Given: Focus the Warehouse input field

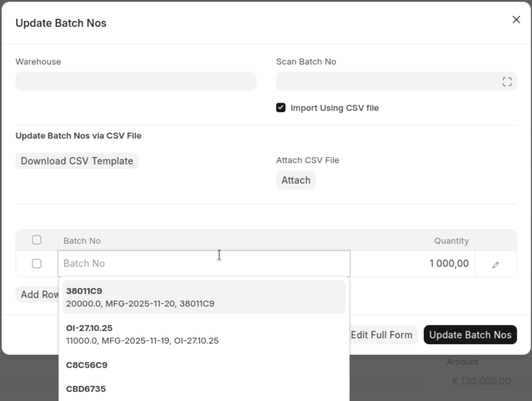Looking at the screenshot, I should (x=136, y=81).
